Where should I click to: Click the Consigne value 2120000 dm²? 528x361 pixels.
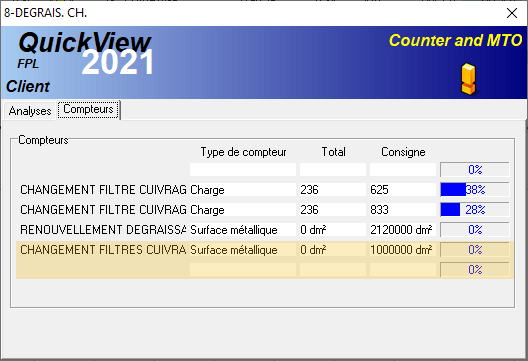tap(403, 230)
